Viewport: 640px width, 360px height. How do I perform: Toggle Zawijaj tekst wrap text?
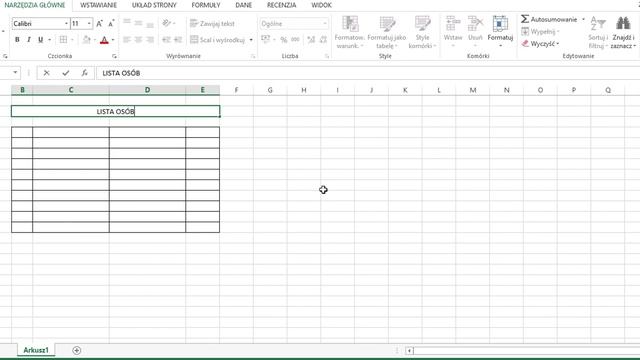pyautogui.click(x=212, y=24)
